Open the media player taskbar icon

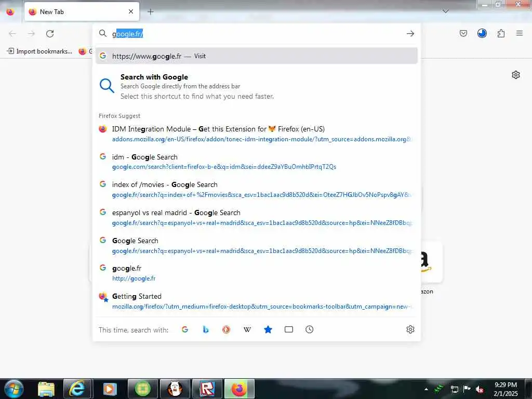coord(109,389)
